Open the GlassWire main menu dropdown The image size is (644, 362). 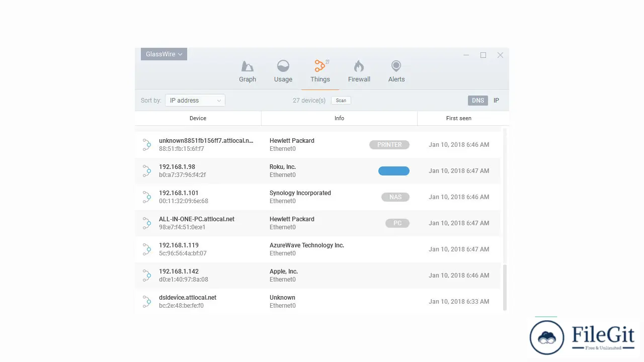[164, 54]
